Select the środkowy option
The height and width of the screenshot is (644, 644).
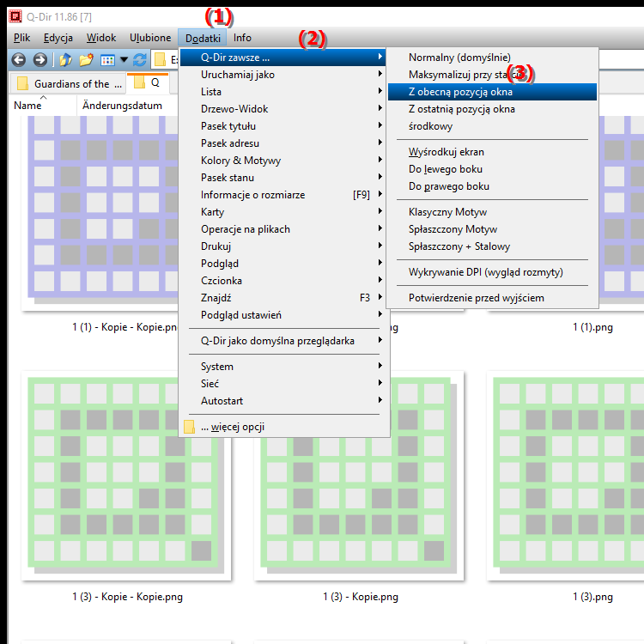click(492, 126)
